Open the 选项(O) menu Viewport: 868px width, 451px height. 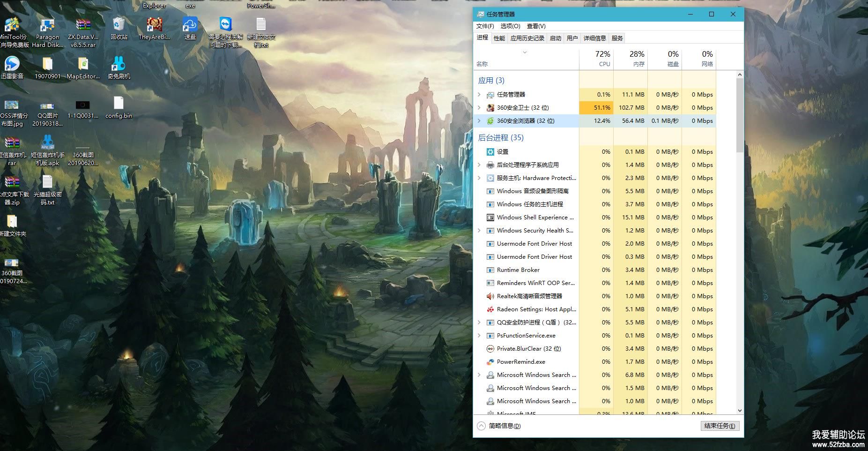[x=510, y=26]
